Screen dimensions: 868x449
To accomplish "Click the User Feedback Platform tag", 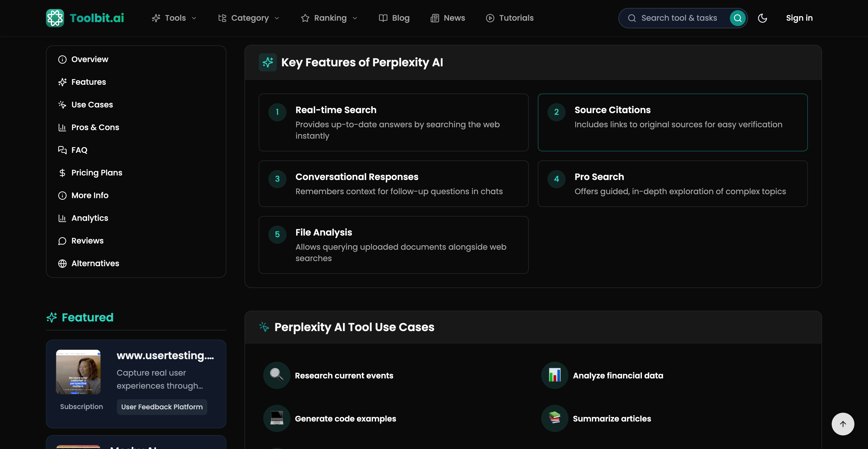I will (x=162, y=406).
